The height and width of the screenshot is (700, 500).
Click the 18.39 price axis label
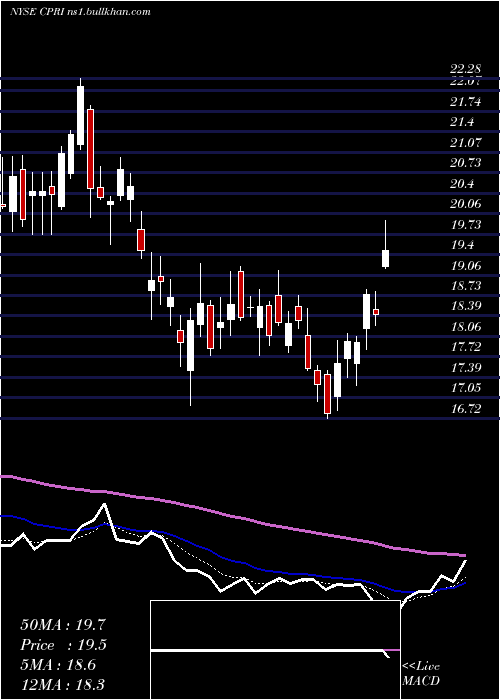466,306
